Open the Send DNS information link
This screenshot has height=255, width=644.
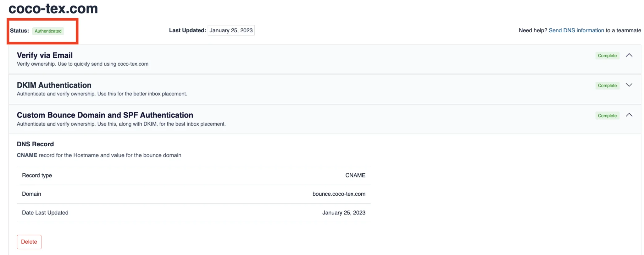pos(576,30)
